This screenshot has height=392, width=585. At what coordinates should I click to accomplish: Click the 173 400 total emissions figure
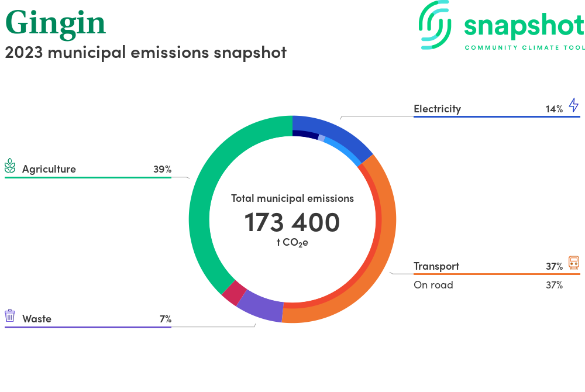pos(292,222)
